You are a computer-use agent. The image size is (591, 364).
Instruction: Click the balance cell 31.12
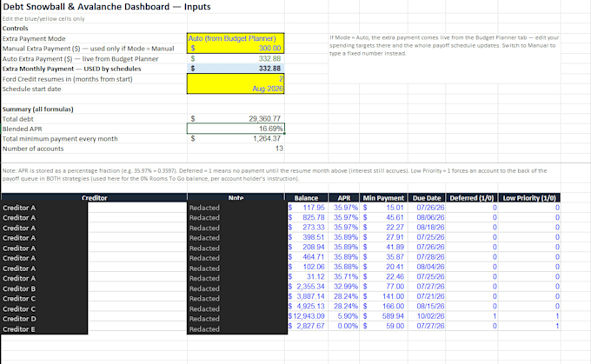click(306, 276)
